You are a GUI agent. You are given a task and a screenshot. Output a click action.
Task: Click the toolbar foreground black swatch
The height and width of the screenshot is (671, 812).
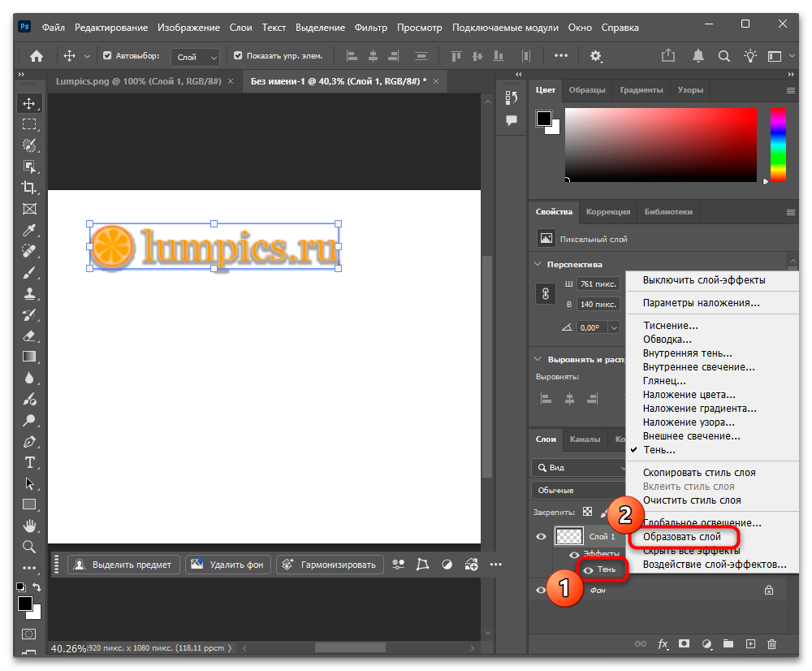point(25,604)
